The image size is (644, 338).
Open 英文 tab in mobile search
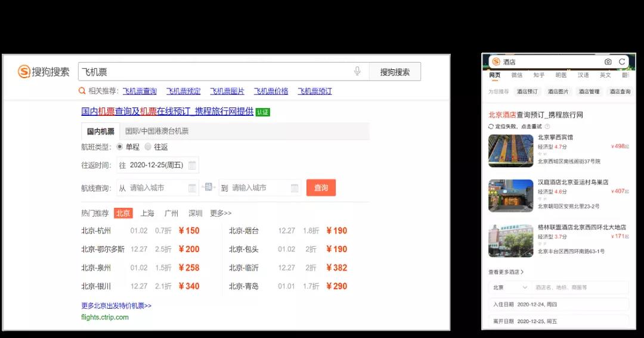(x=605, y=75)
